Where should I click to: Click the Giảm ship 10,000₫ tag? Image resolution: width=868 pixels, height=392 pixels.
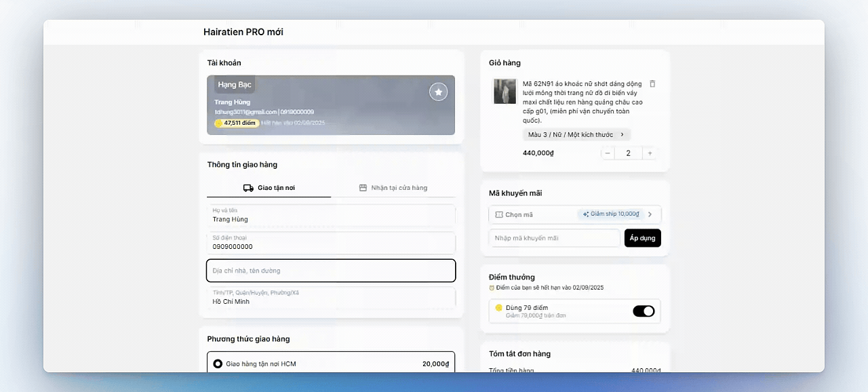[610, 214]
